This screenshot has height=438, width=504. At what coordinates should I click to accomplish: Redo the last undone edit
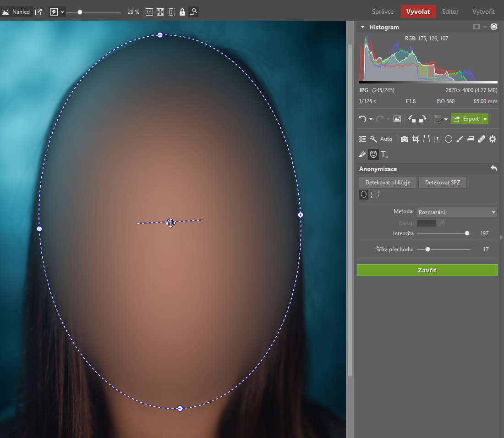coord(380,119)
